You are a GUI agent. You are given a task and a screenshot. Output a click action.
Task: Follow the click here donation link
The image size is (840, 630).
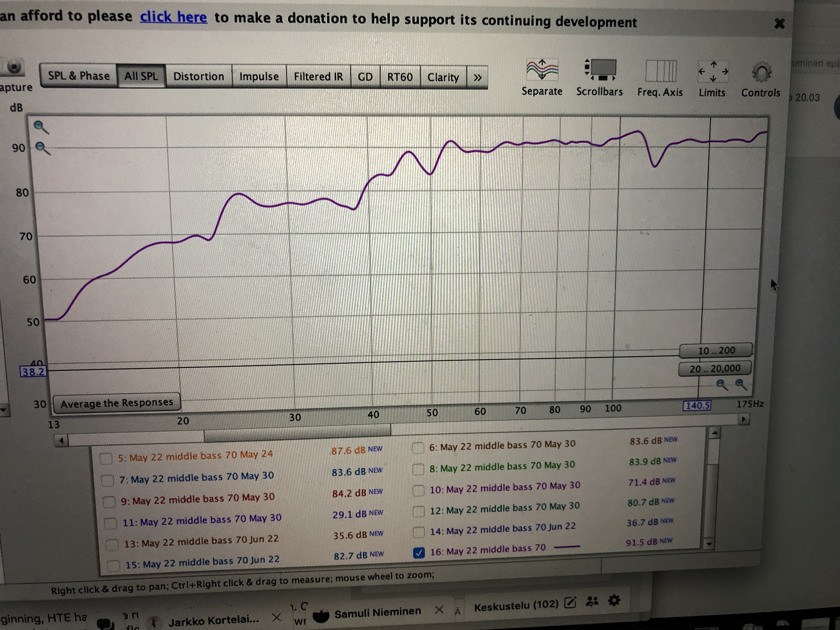pos(174,17)
